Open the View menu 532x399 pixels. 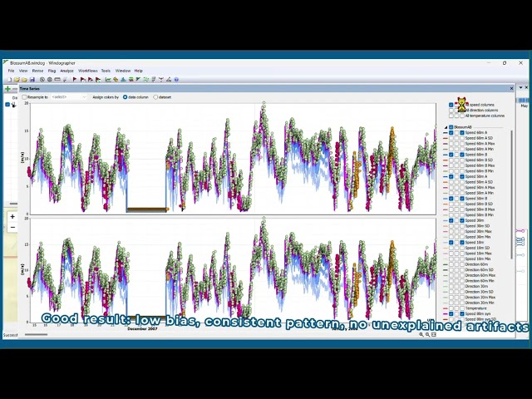pyautogui.click(x=23, y=71)
